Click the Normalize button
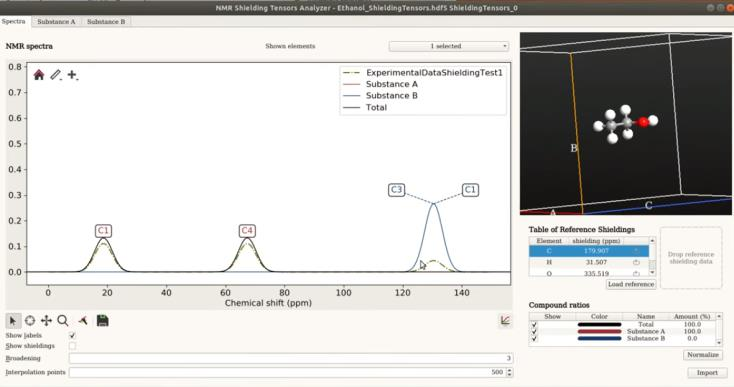This screenshot has width=734, height=387. (x=703, y=355)
